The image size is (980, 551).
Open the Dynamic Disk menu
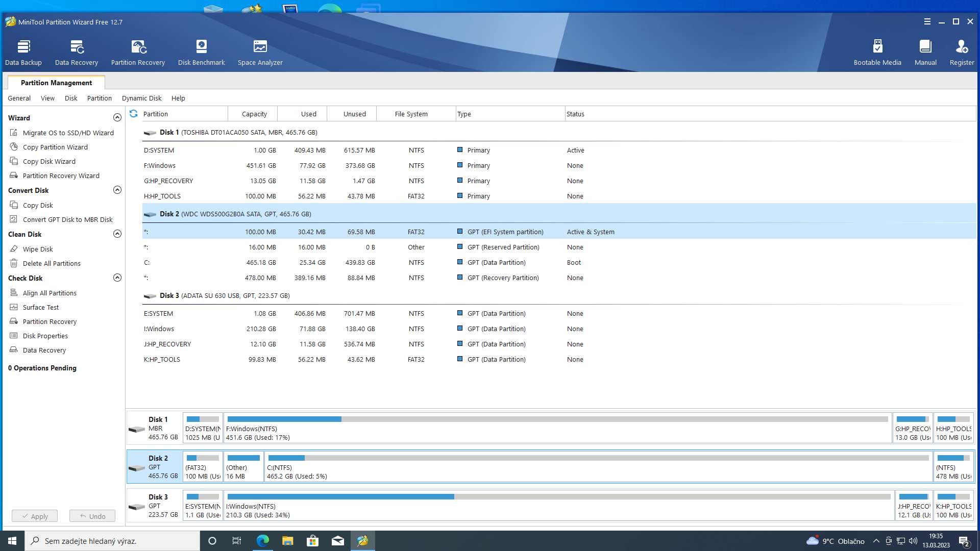(x=141, y=98)
